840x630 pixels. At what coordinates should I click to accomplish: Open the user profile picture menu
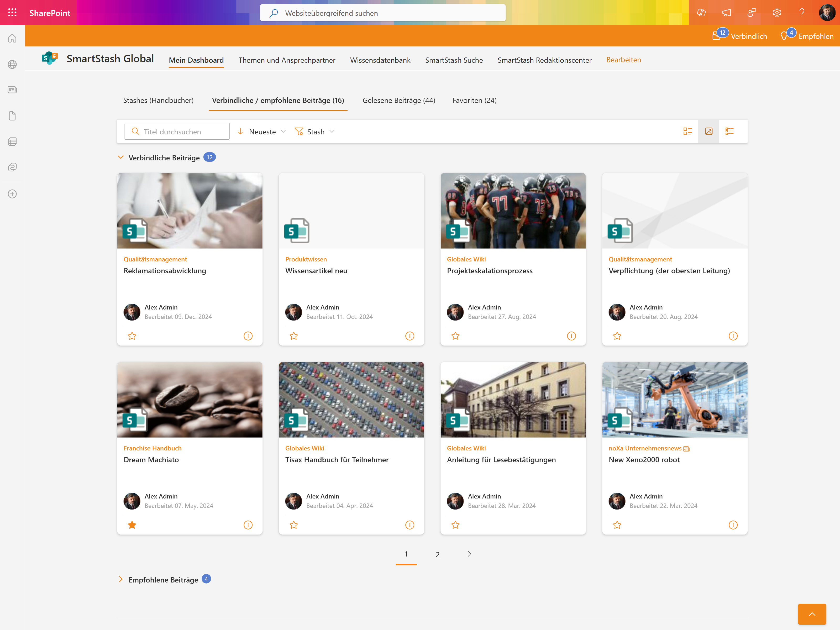tap(827, 13)
